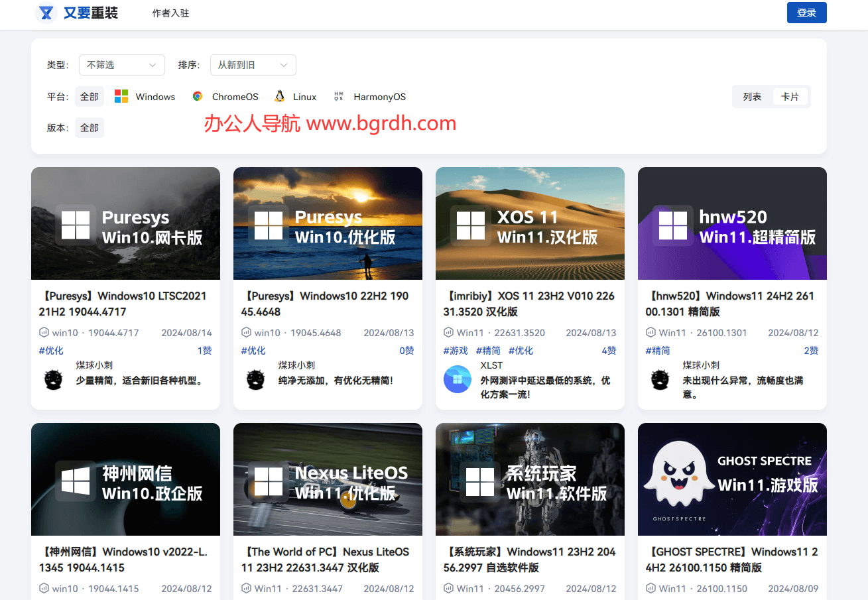
Task: Open 系统玩家 Win11 软件版 cover
Action: [530, 479]
